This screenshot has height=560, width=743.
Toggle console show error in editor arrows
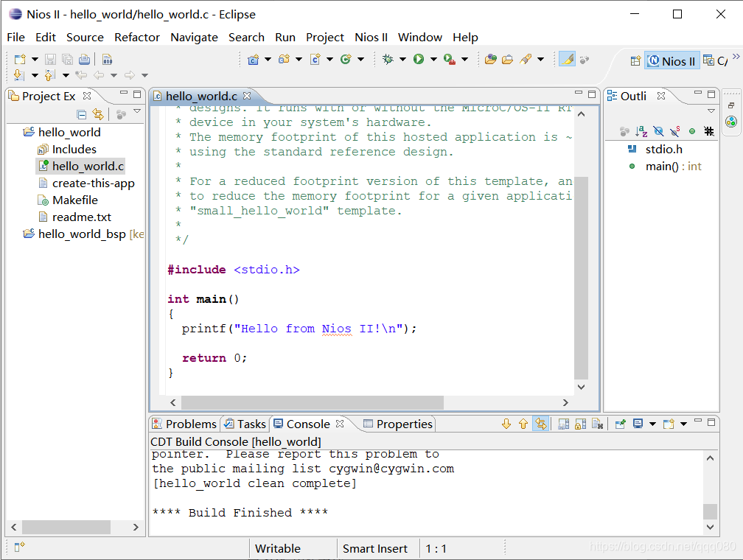point(541,424)
